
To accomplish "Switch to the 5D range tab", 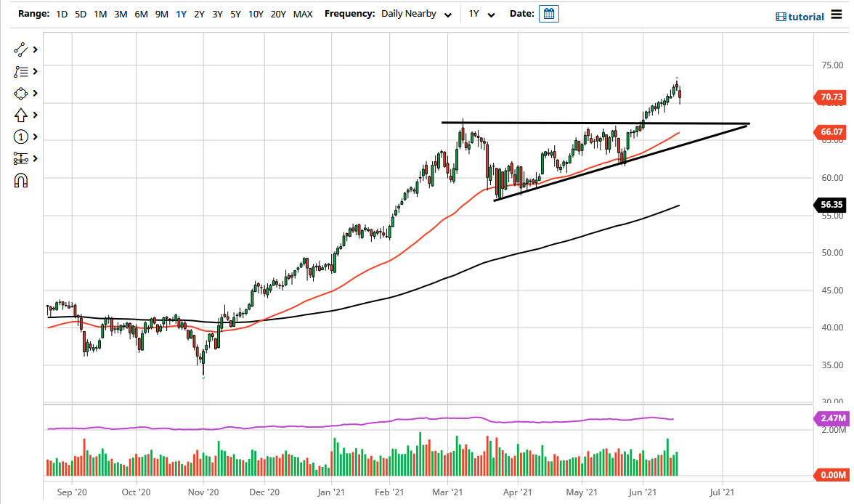I will (80, 13).
